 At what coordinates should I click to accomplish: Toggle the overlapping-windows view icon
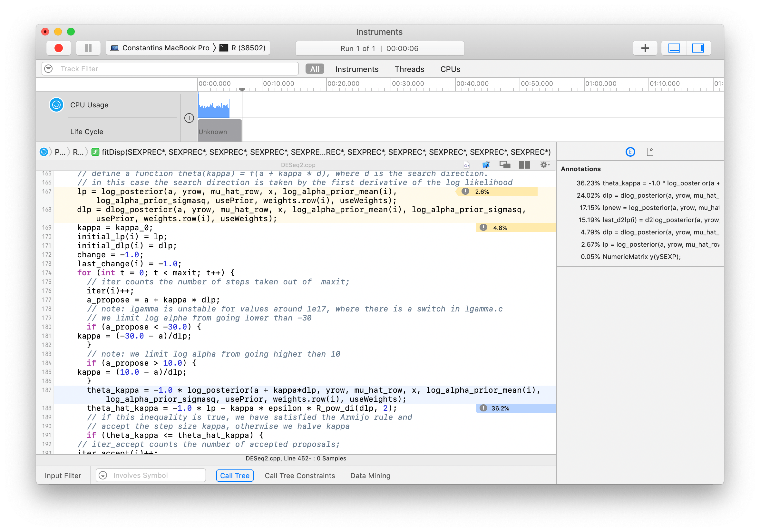[505, 164]
